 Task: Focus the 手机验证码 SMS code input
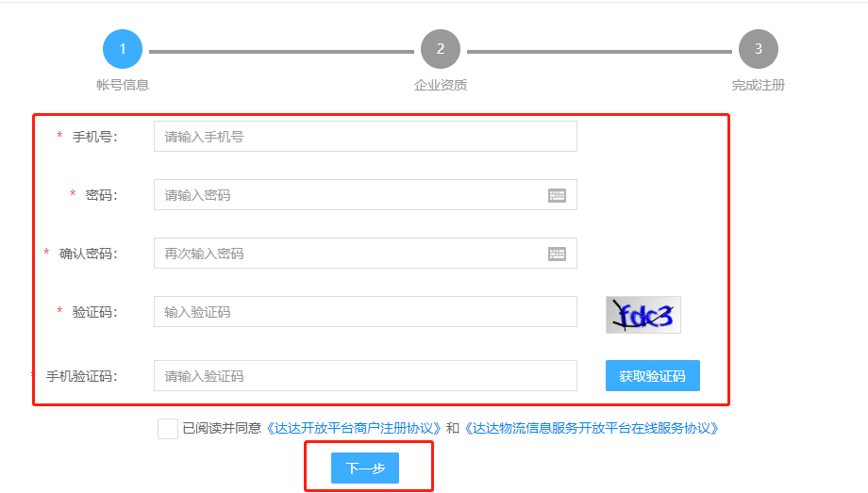click(x=365, y=376)
